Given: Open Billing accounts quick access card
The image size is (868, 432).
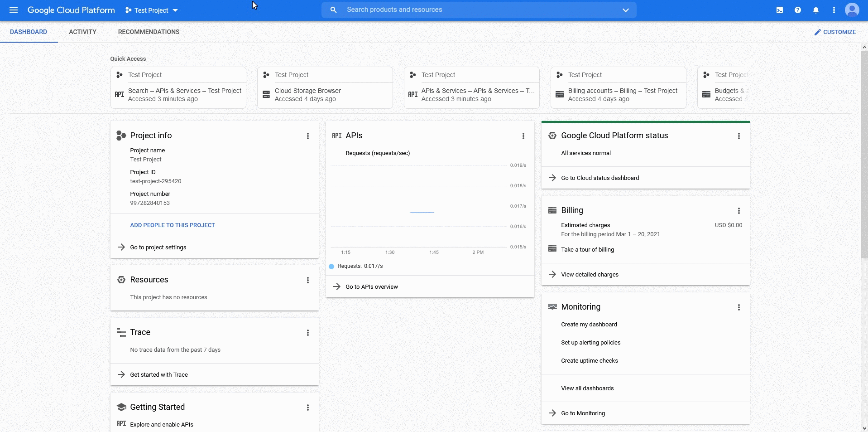Looking at the screenshot, I should tap(619, 88).
